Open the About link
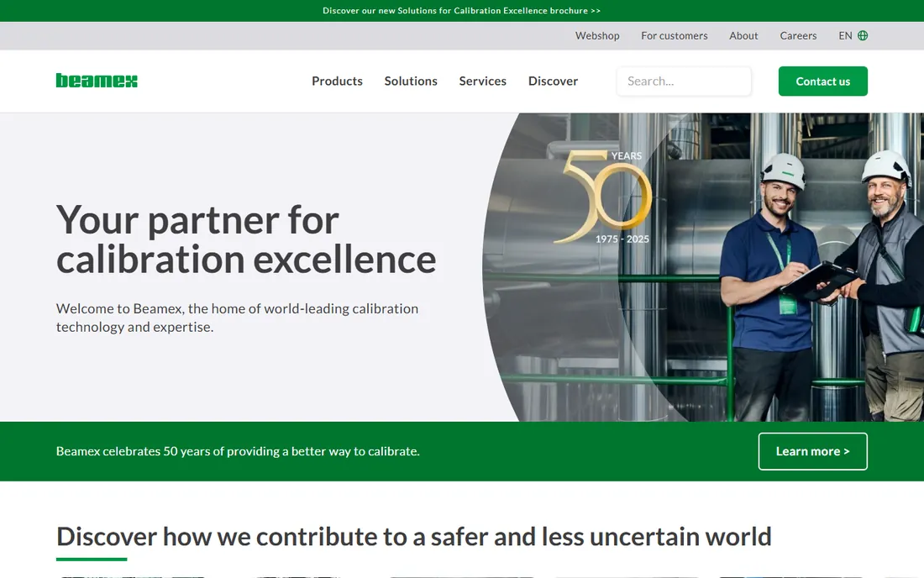 (743, 35)
